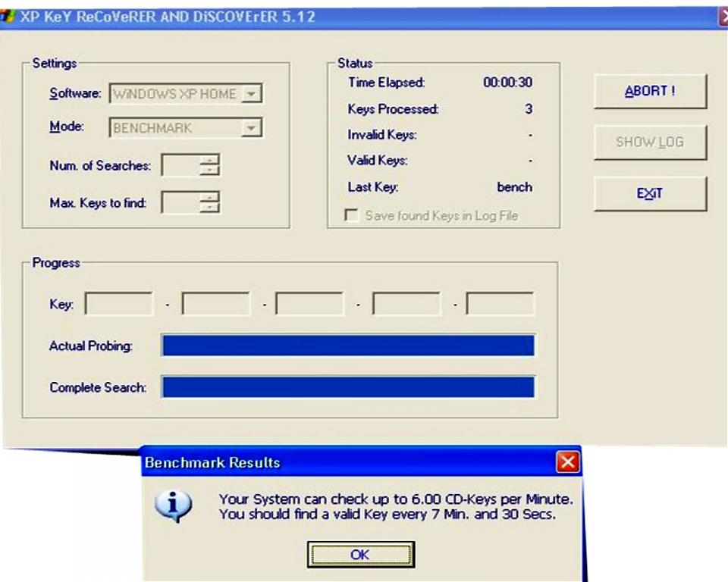Click the Mode label

67,127
